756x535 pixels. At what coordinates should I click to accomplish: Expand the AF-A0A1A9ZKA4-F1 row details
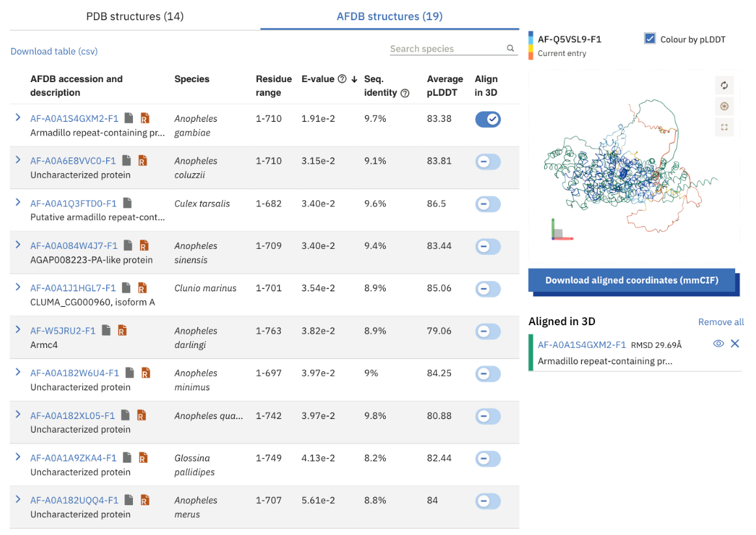18,457
